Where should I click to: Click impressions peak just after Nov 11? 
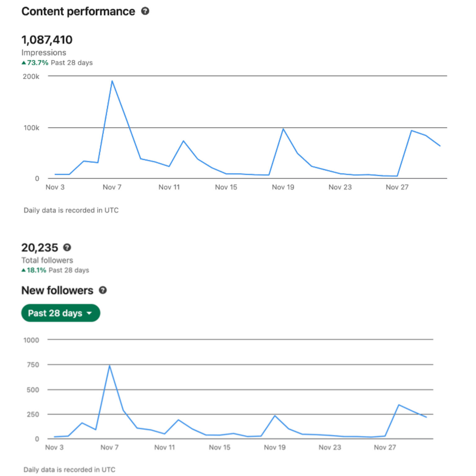point(184,141)
